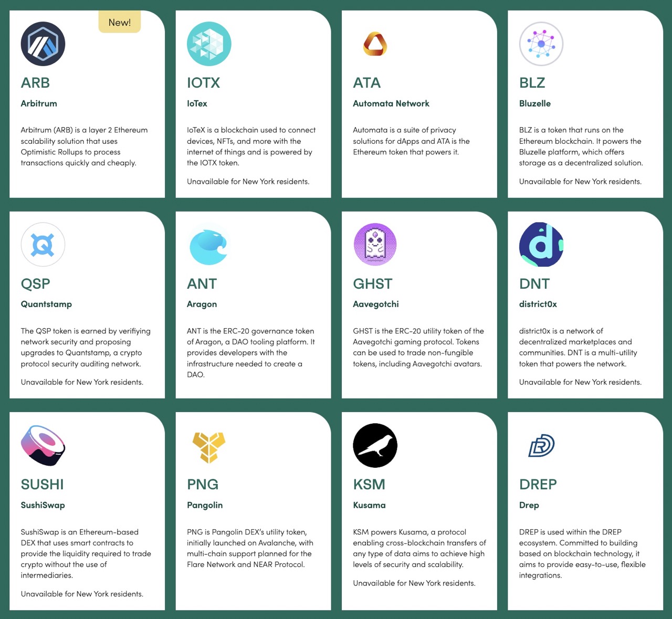Open the ARB token heading
Screen dimensions: 672x619
(35, 82)
